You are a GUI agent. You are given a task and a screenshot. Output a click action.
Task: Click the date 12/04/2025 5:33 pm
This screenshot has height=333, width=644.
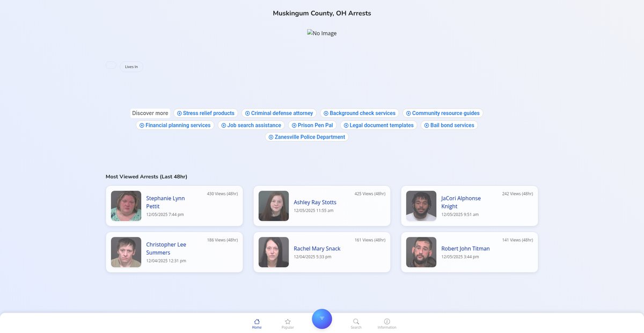pyautogui.click(x=312, y=257)
